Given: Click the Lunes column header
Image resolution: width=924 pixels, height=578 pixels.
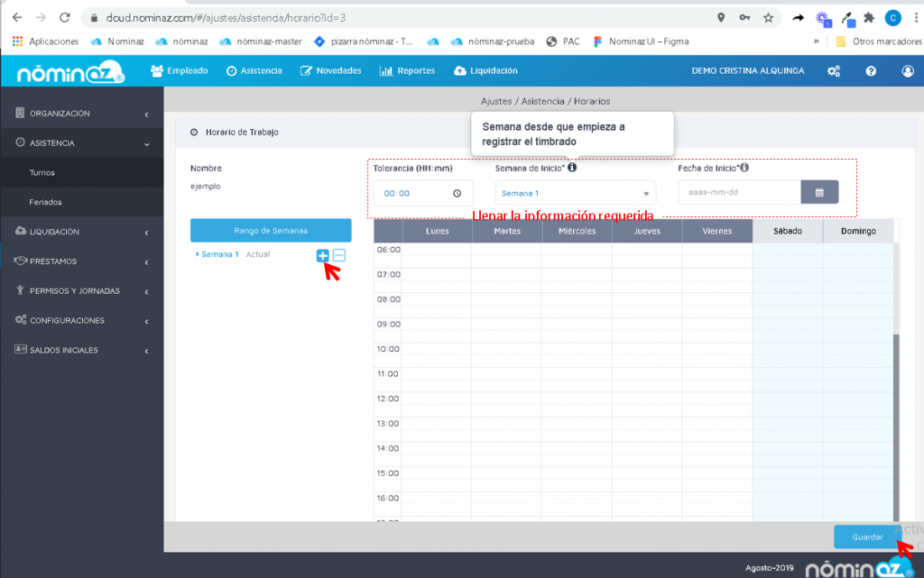Looking at the screenshot, I should click(x=438, y=232).
